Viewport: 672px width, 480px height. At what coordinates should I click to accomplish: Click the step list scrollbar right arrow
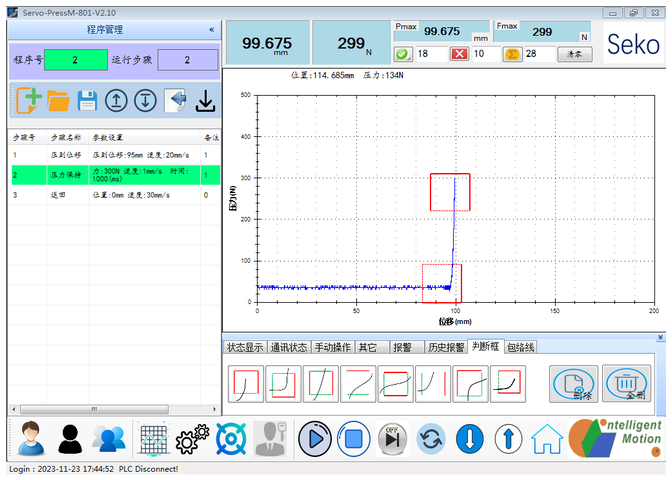click(214, 409)
